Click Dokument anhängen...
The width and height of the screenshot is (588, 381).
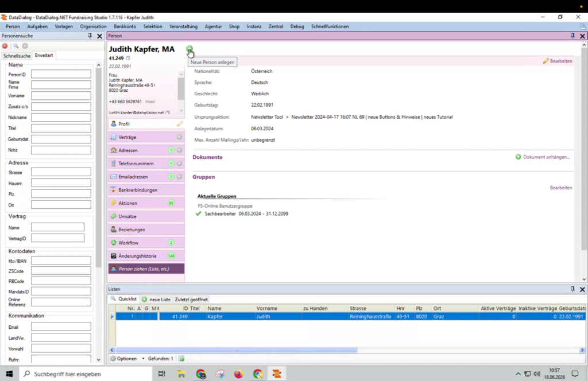(543, 157)
